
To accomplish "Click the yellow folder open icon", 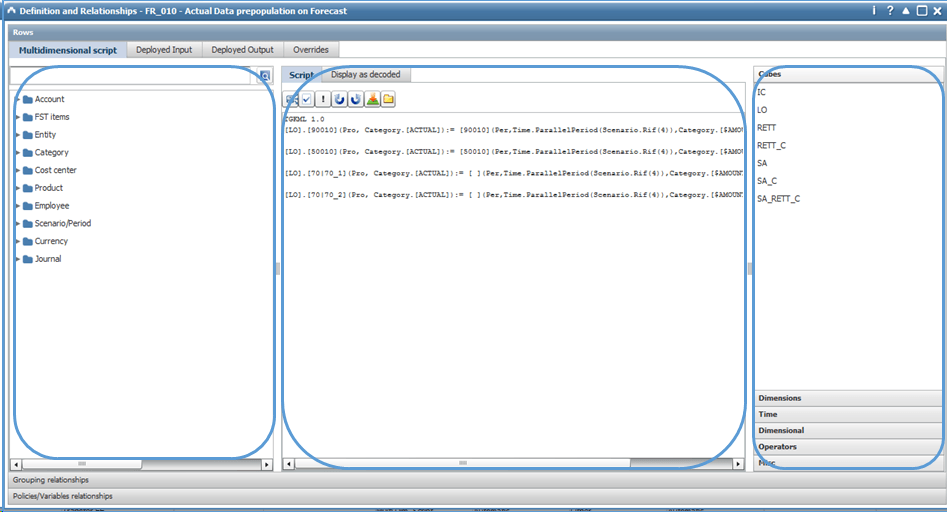I will tap(388, 100).
